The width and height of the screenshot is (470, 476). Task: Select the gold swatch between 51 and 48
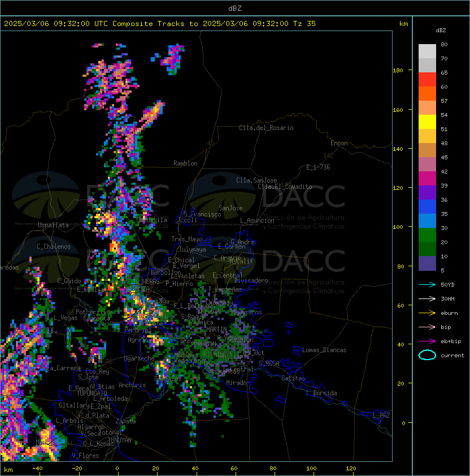tap(427, 136)
